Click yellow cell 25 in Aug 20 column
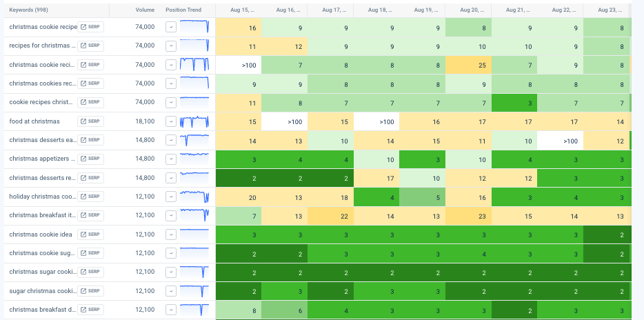This screenshot has width=644, height=320. (x=468, y=65)
